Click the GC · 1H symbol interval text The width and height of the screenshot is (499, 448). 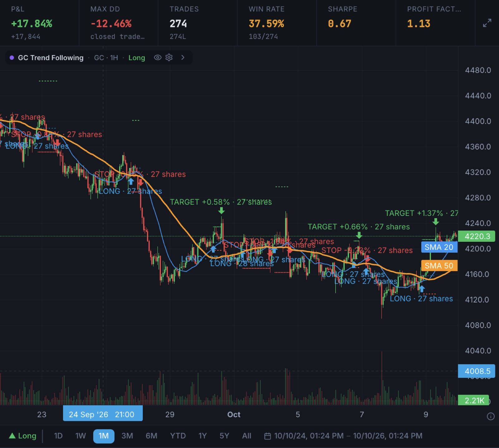pyautogui.click(x=106, y=58)
